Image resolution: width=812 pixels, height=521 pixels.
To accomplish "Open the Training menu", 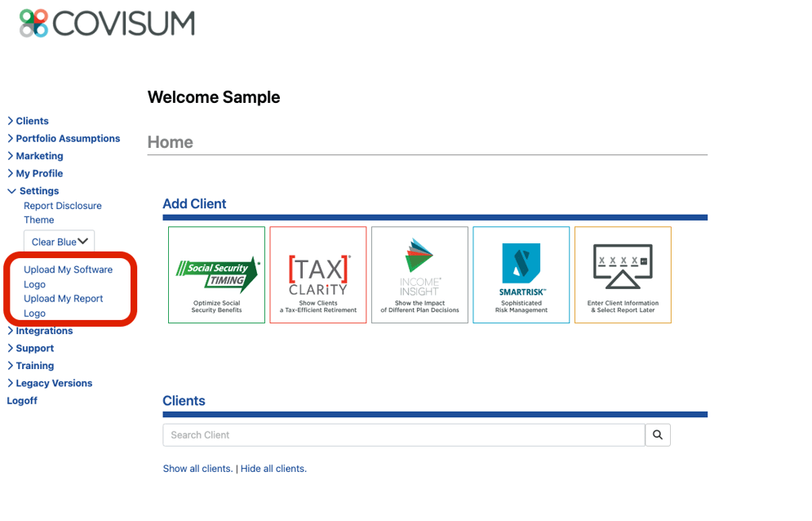I will tap(34, 366).
